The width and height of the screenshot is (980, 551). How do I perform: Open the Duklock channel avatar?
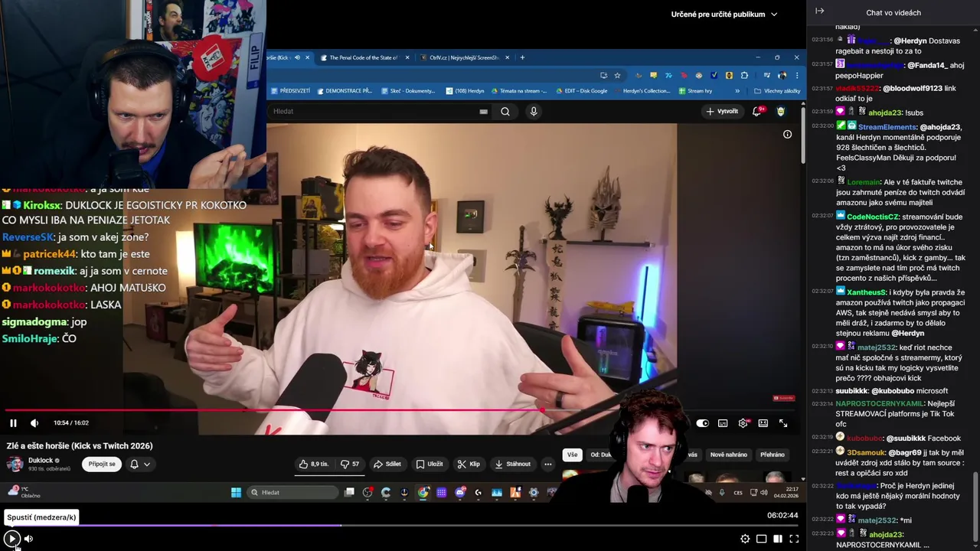coord(15,464)
